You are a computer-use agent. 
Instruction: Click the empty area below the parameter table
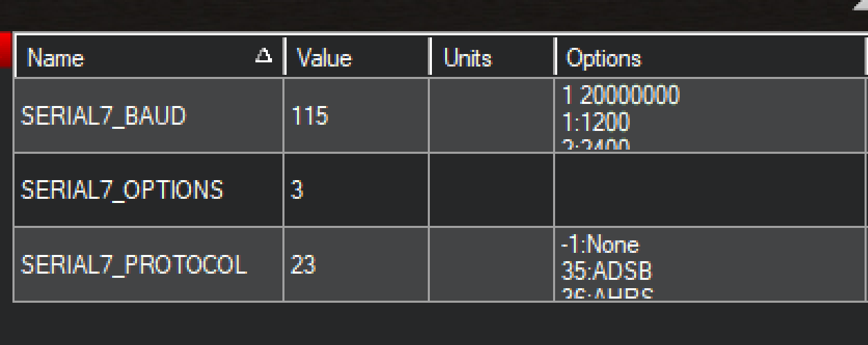(x=434, y=324)
